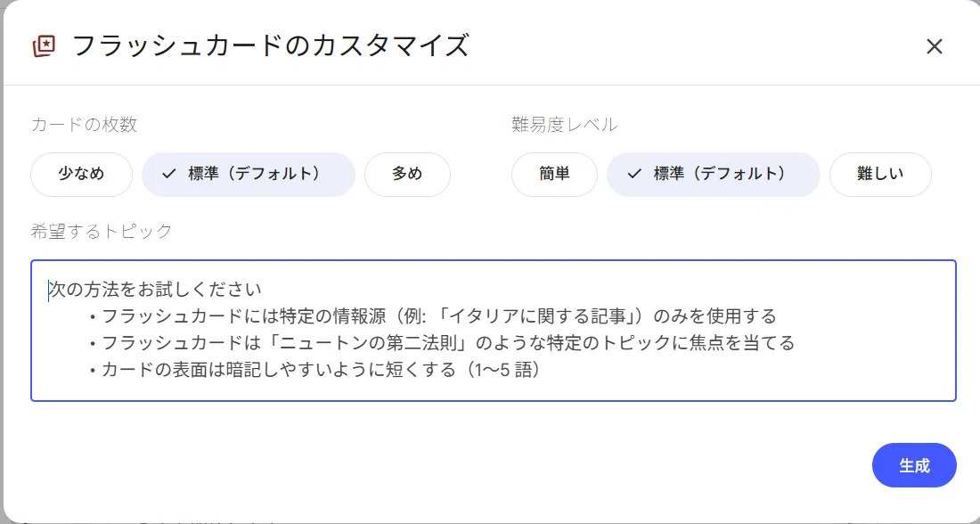Click the 1〜5 語 hint line in the textbox
980x524 pixels.
click(x=315, y=370)
